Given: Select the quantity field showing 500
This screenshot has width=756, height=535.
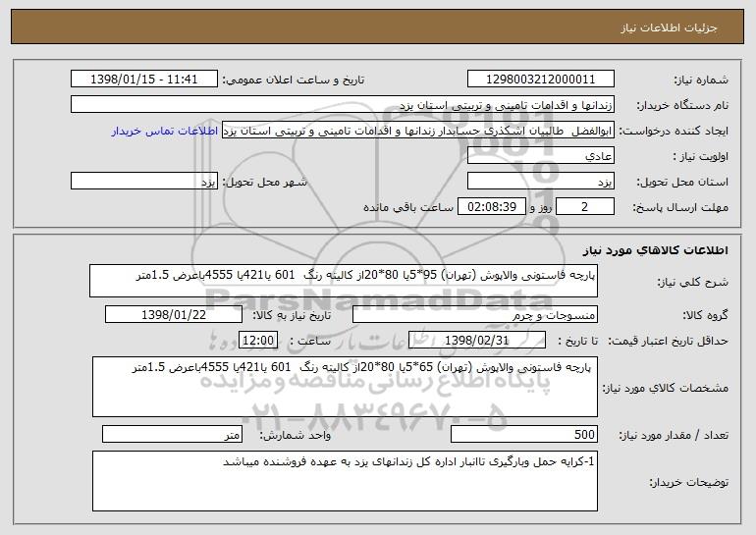Looking at the screenshot, I should pos(524,434).
